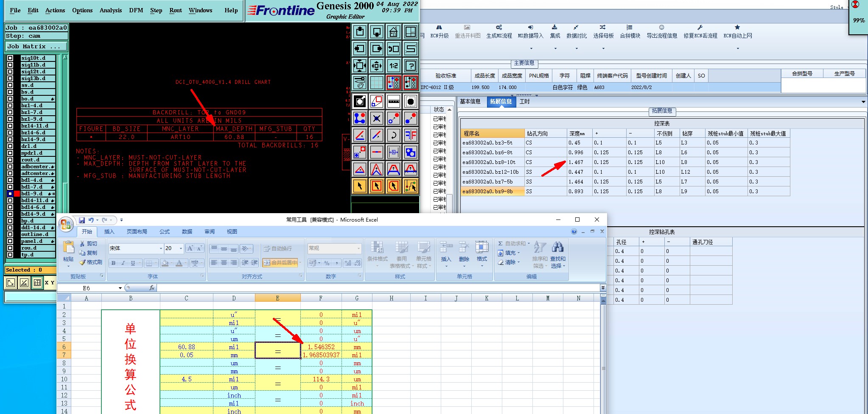Click the plain arrow select tool icon
This screenshot has width=868, height=414.
pos(360,186)
